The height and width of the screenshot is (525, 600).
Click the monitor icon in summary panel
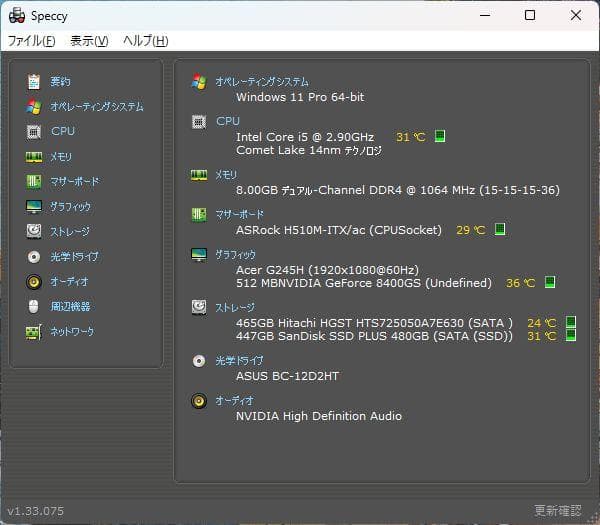coord(199,254)
